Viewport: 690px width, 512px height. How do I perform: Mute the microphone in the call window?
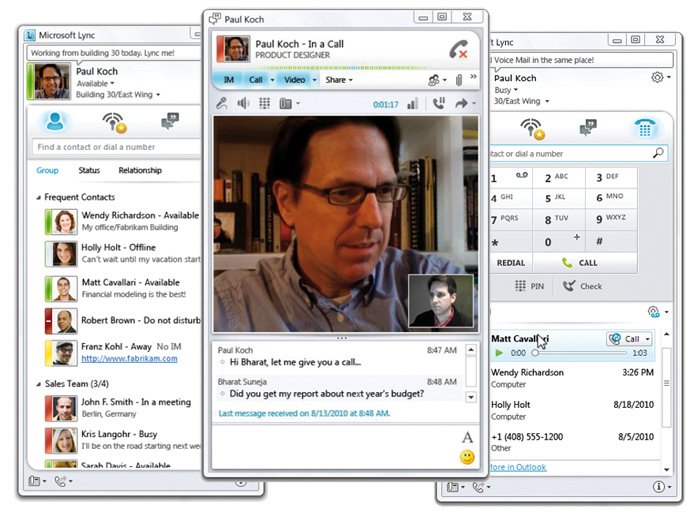click(222, 103)
